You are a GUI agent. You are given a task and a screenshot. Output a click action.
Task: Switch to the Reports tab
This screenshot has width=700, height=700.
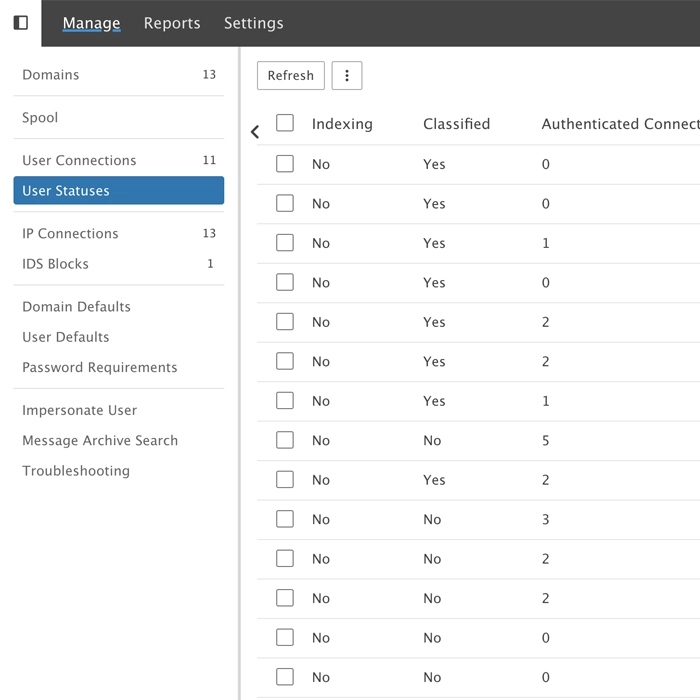tap(172, 23)
